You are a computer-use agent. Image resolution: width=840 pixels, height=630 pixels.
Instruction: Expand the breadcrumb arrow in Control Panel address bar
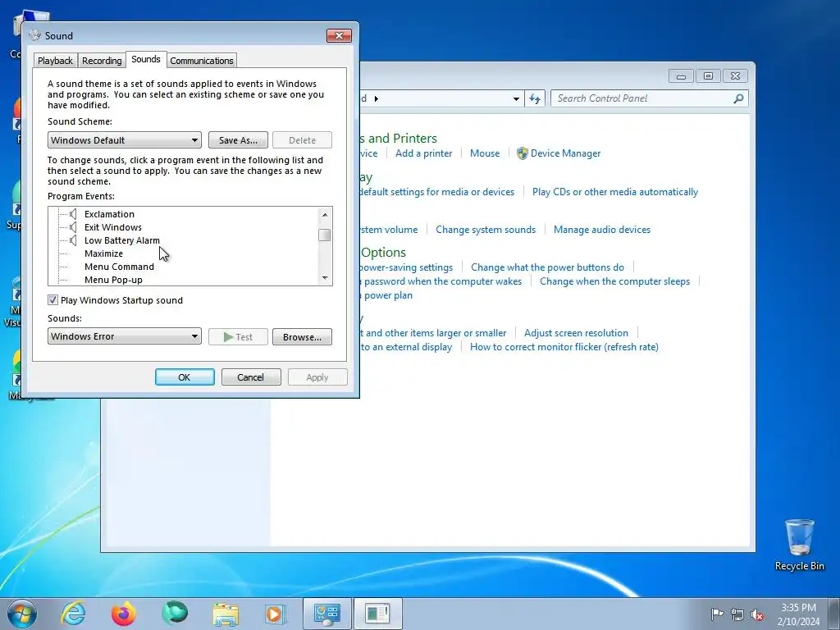pyautogui.click(x=376, y=98)
